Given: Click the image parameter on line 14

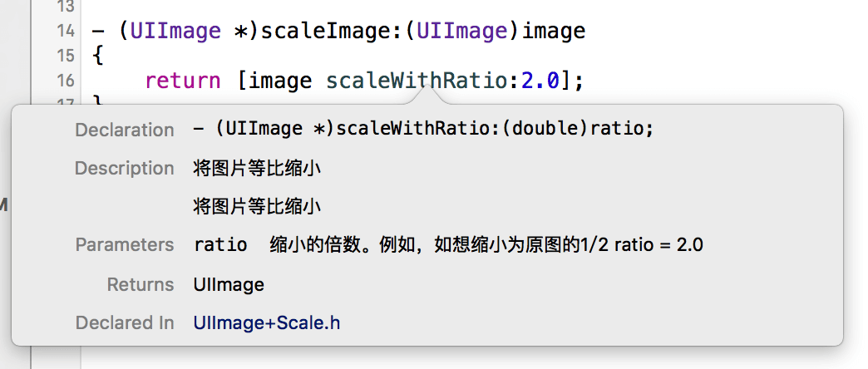Looking at the screenshot, I should pos(554,31).
